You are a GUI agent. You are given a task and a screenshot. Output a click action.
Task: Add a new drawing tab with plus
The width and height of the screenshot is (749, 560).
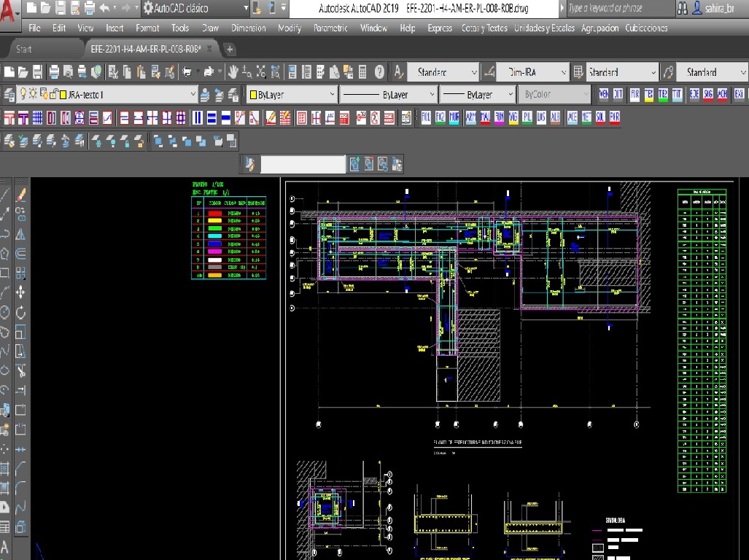click(230, 50)
